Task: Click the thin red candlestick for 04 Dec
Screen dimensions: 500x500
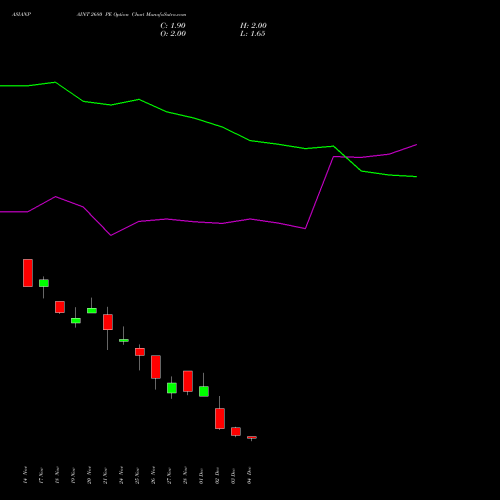Action: [x=252, y=437]
